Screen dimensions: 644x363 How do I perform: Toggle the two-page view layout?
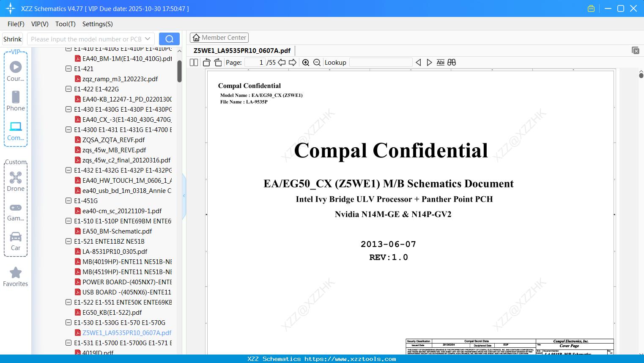pos(194,63)
